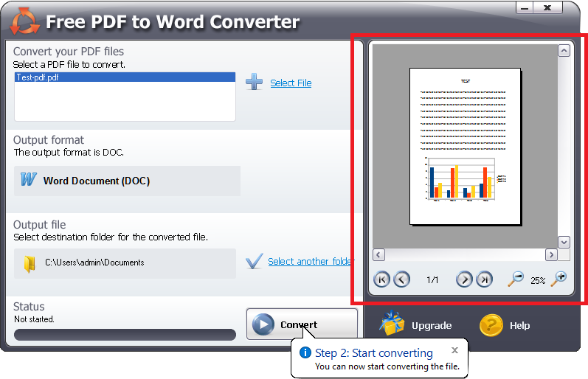588x379 pixels.
Task: Click the PDF page thumbnail preview
Action: (x=466, y=147)
